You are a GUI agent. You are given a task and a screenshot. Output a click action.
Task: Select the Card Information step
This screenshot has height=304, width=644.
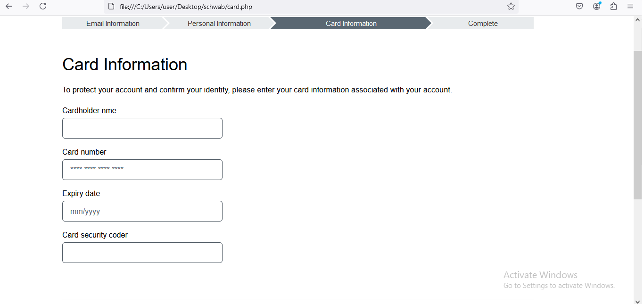351,23
